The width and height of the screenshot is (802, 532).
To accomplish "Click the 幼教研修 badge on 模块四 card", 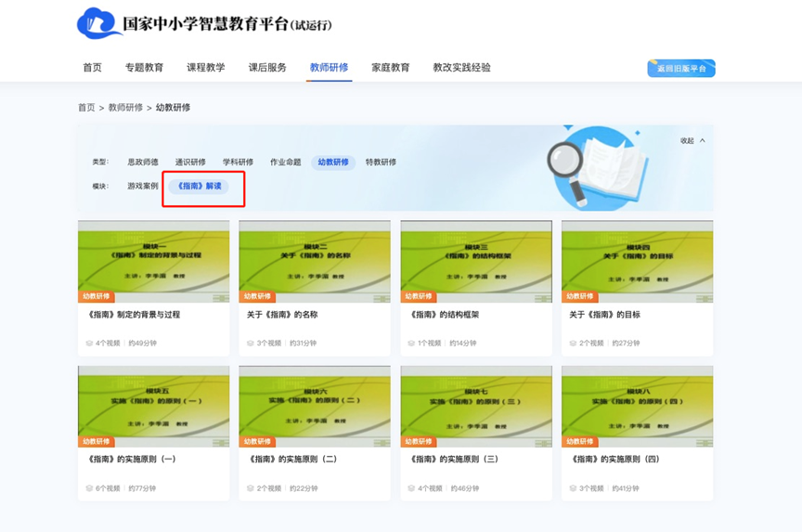I will click(x=580, y=297).
